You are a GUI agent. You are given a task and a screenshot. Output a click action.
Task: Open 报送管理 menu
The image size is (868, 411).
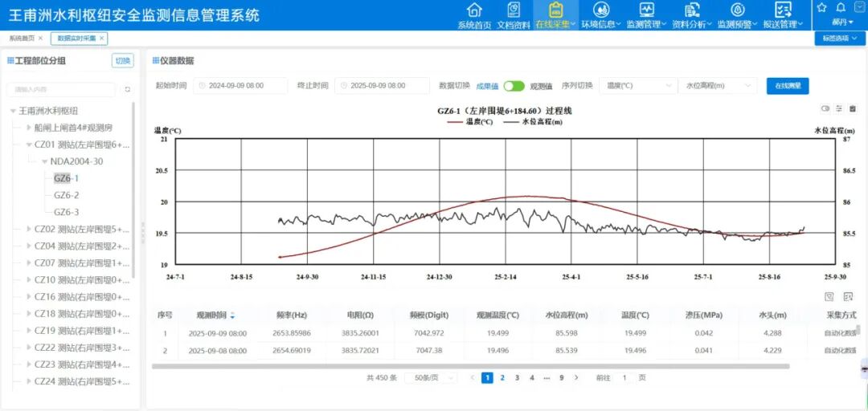pyautogui.click(x=783, y=15)
